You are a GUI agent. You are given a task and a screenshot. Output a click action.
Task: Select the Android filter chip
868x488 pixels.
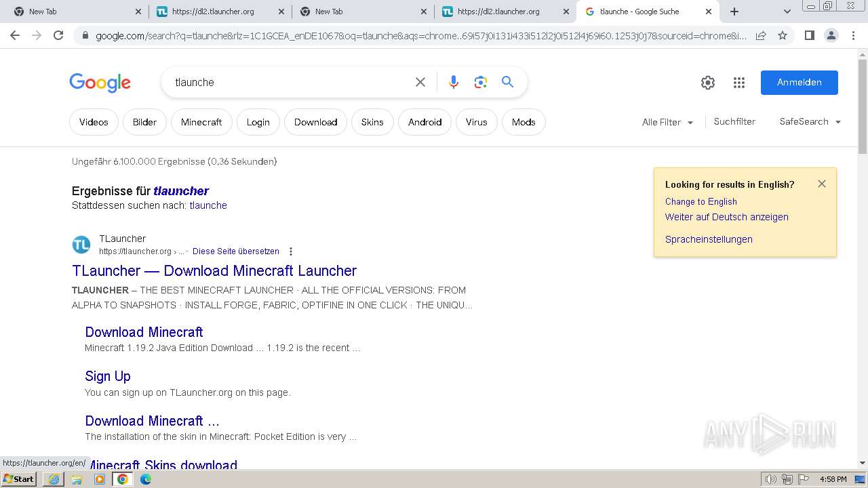[x=425, y=122]
